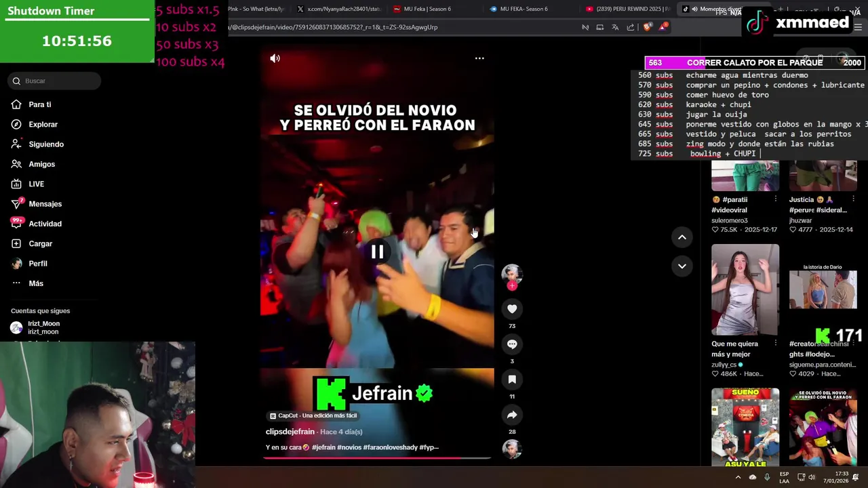This screenshot has height=488, width=868.
Task: Click the #jefrain hashtag
Action: (323, 447)
